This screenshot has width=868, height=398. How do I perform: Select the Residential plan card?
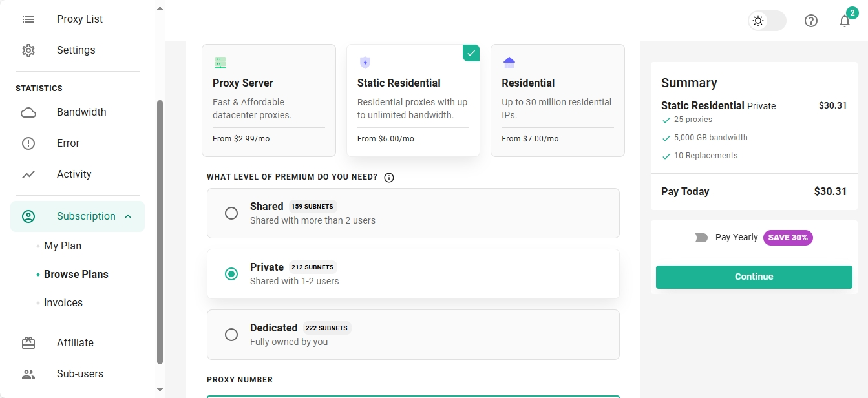tap(558, 100)
